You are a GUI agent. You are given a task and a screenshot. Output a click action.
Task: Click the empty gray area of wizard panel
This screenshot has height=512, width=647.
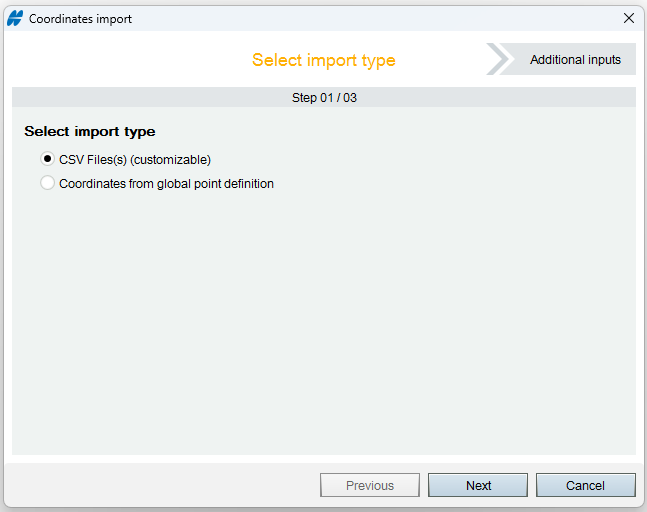tap(324, 322)
